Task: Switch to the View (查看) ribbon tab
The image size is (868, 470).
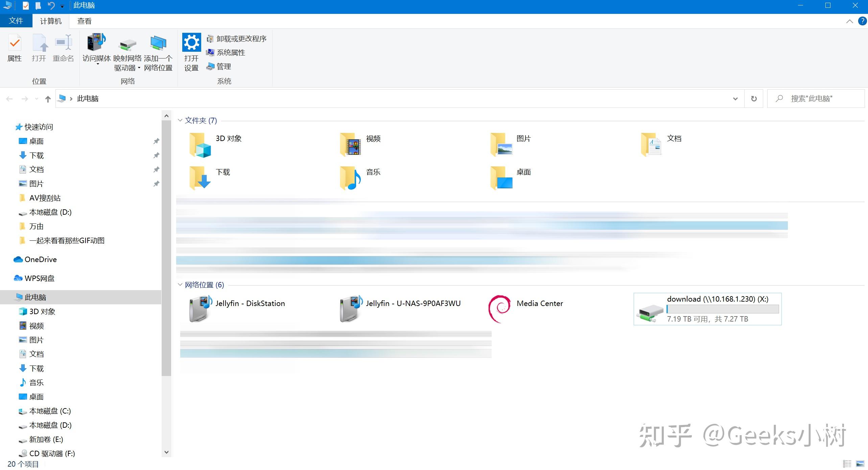Action: pos(84,21)
